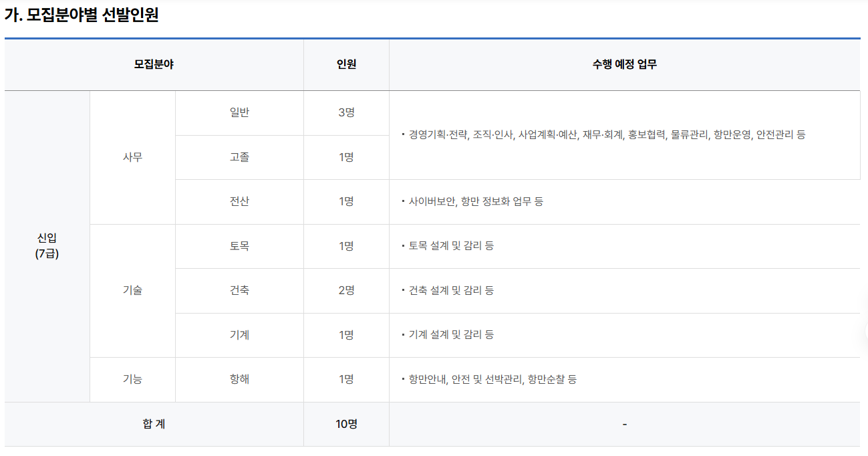The width and height of the screenshot is (868, 456).
Task: Click the '신입 (7급)' row group cell
Action: coord(47,246)
